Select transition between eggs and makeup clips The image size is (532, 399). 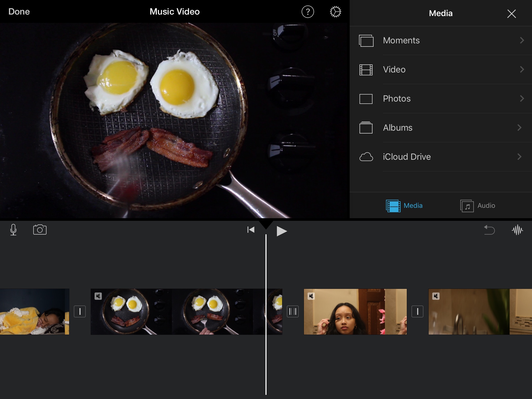293,311
